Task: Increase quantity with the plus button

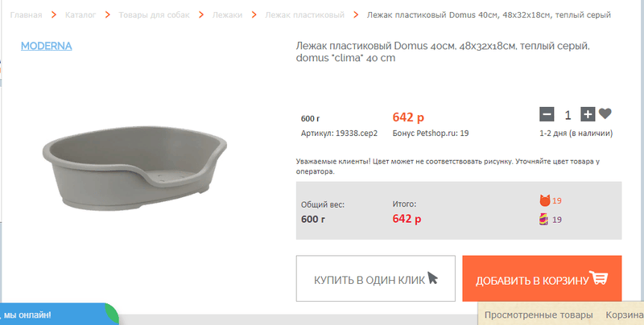Action: (x=588, y=114)
